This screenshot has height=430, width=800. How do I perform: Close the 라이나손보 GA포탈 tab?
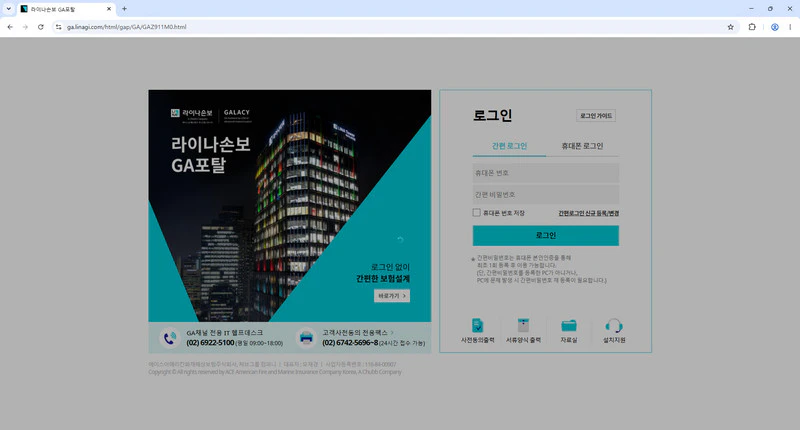tap(109, 9)
